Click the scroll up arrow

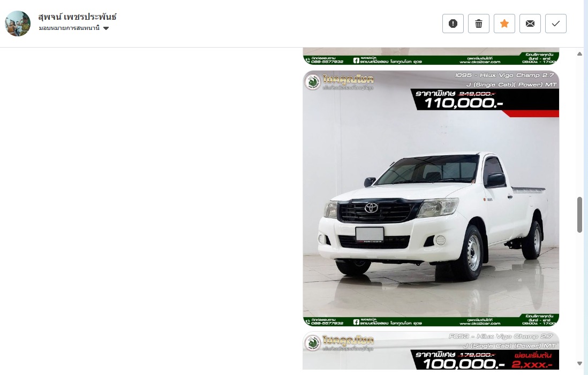click(579, 54)
